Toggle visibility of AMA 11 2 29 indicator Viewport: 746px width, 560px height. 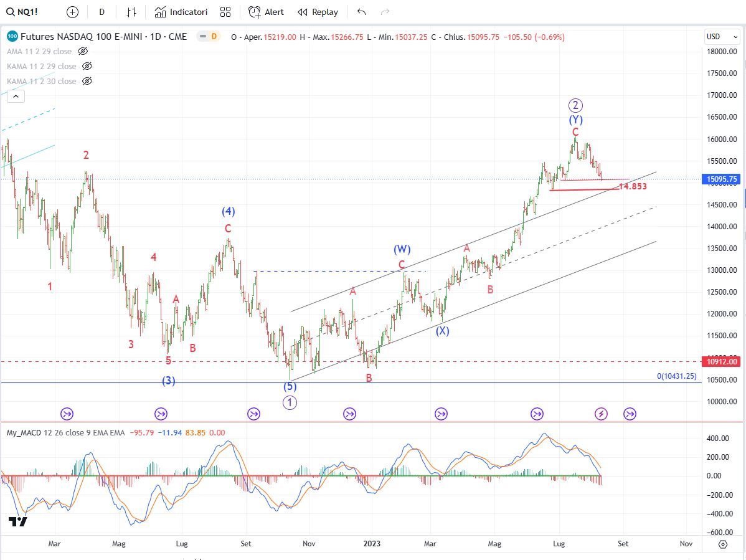pyautogui.click(x=83, y=51)
